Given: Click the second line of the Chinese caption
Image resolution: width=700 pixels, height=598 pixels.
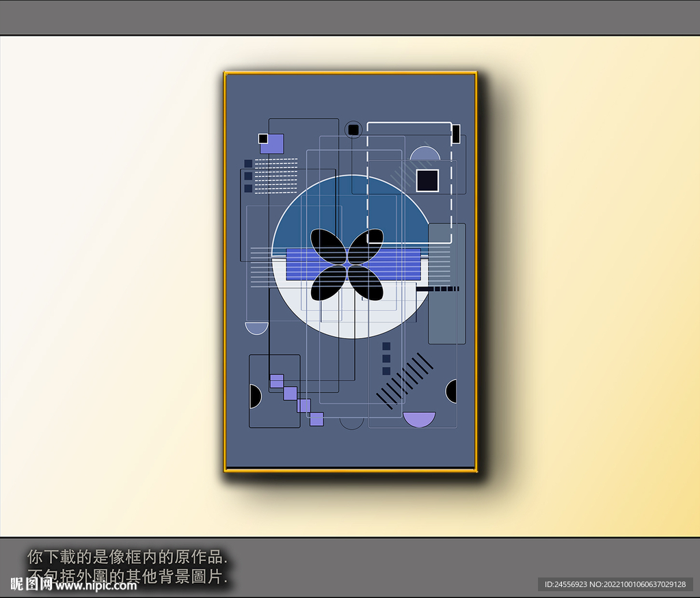Looking at the screenshot, I should 127,576.
